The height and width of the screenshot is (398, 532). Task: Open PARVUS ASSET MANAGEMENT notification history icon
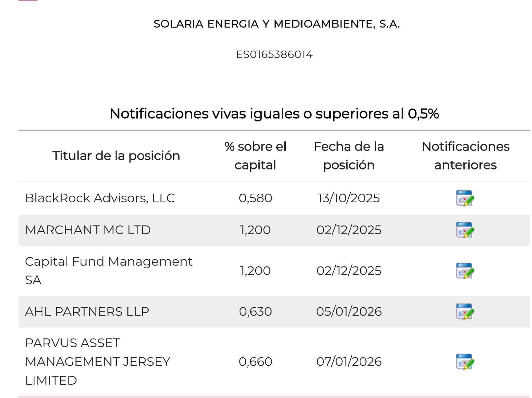coord(465,362)
